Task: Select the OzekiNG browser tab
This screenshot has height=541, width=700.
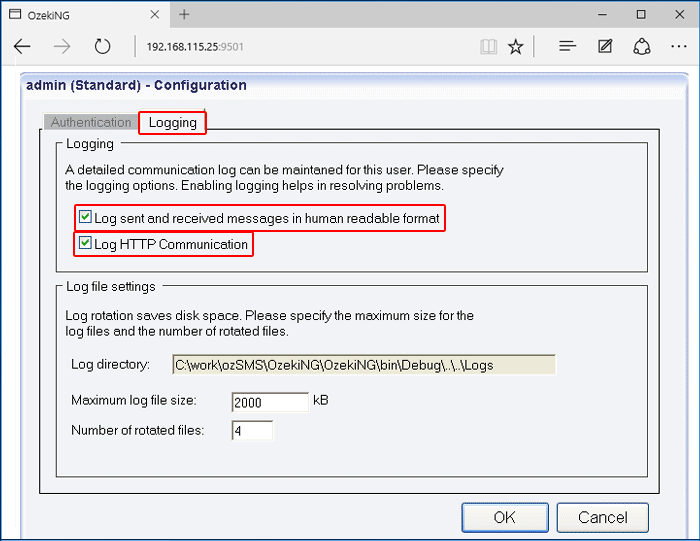Action: coord(85,15)
